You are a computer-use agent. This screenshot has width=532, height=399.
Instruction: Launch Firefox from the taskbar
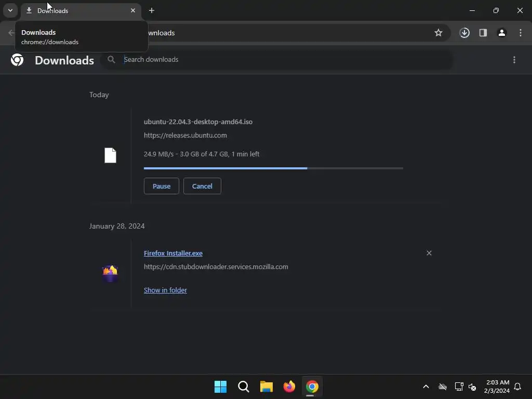pyautogui.click(x=289, y=387)
